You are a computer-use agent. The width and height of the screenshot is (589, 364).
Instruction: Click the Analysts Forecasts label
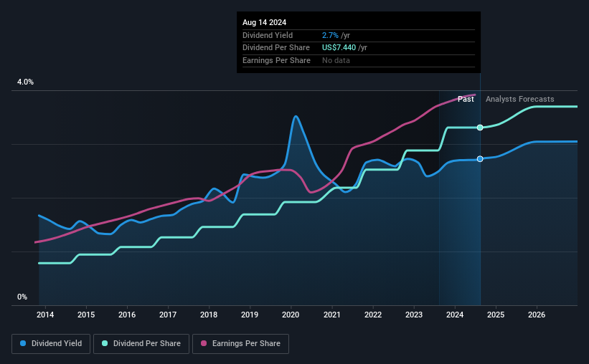(x=520, y=99)
